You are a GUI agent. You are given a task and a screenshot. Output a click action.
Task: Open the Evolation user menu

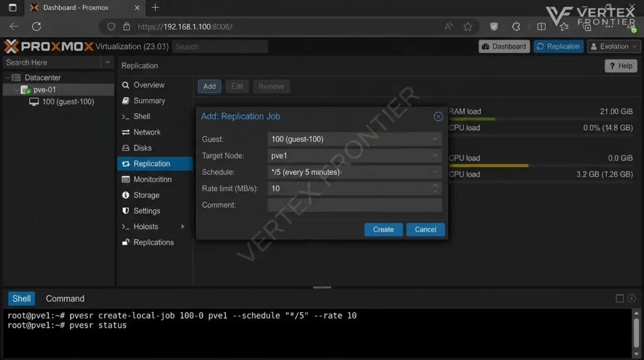(614, 47)
